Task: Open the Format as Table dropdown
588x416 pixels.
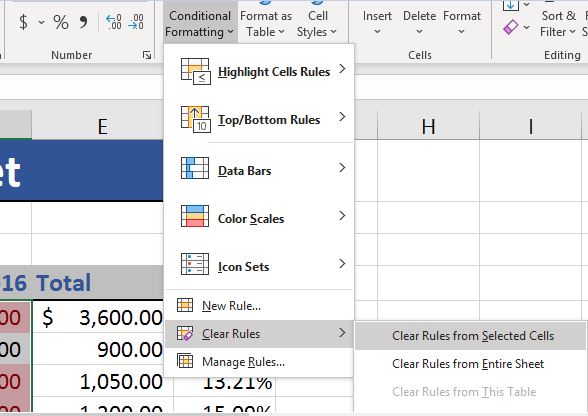Action: click(x=266, y=23)
